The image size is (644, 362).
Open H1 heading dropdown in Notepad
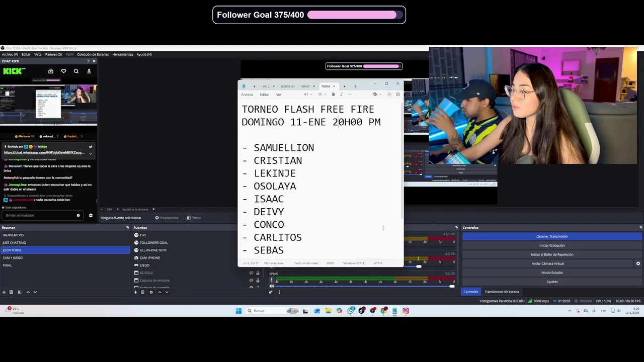307,95
